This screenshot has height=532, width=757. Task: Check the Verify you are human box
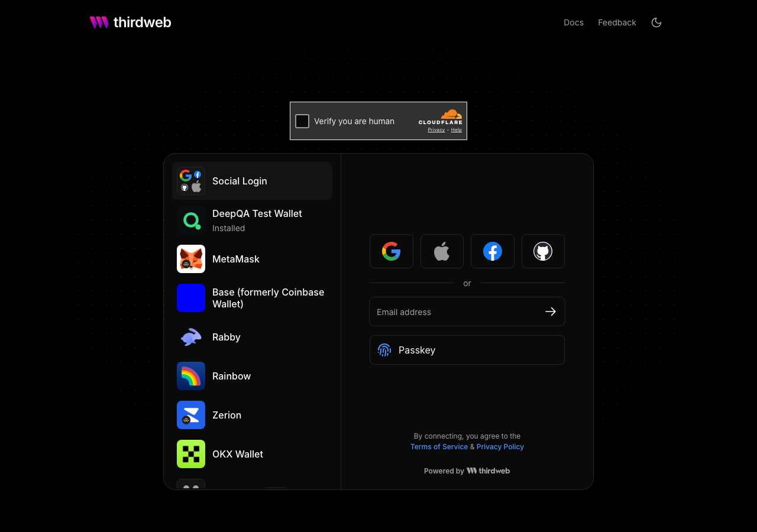(x=302, y=121)
